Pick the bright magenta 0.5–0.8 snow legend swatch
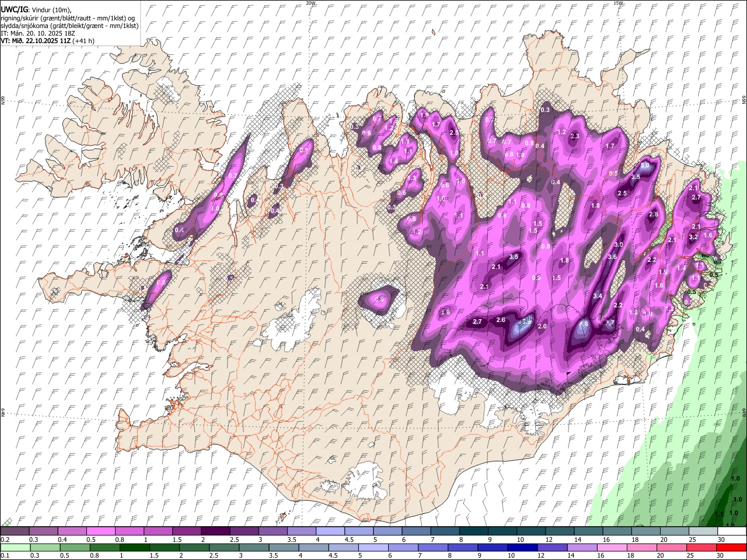The width and height of the screenshot is (747, 560). 100,531
